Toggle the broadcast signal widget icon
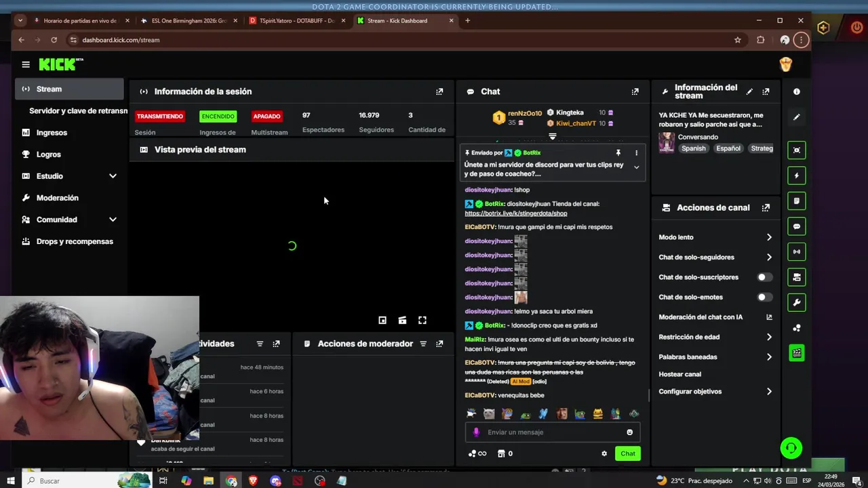 pyautogui.click(x=797, y=251)
